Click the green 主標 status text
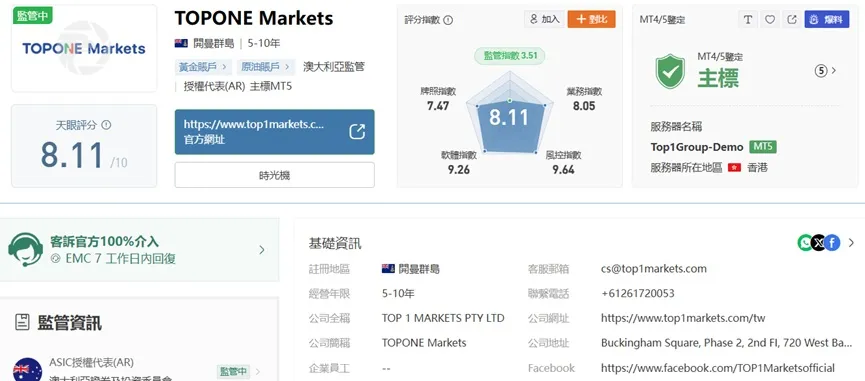Image resolution: width=865 pixels, height=381 pixels. point(718,78)
